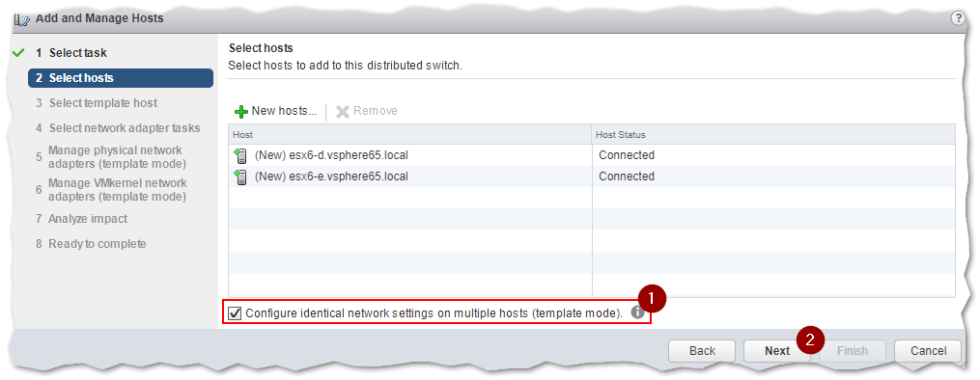Viewport: 980px width, 380px height.
Task: Open step 8 Ready to complete
Action: click(91, 244)
